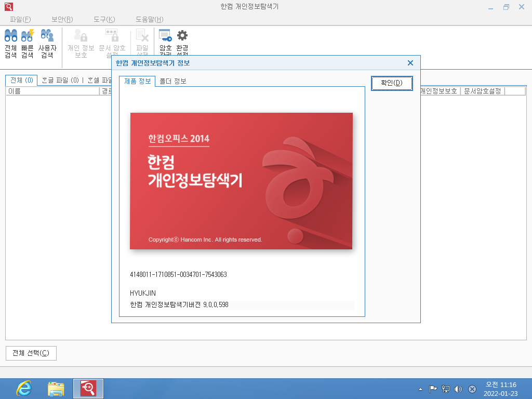Click the app logo icon in title bar
The image size is (532, 399).
[x=8, y=6]
